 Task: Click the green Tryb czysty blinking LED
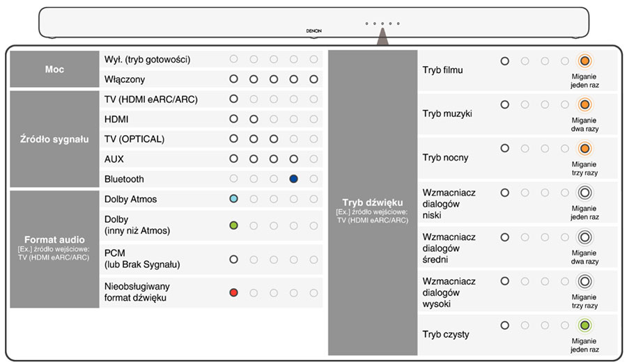point(585,324)
